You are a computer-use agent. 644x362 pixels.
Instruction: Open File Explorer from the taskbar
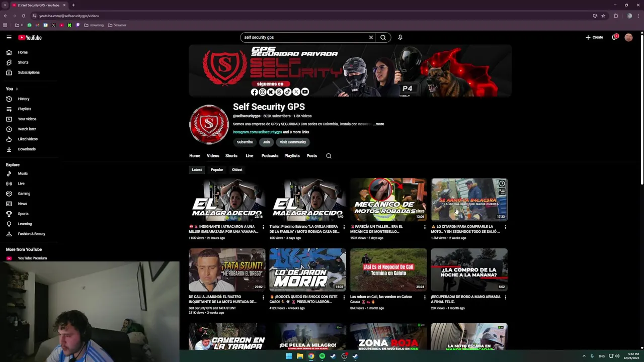(300, 356)
